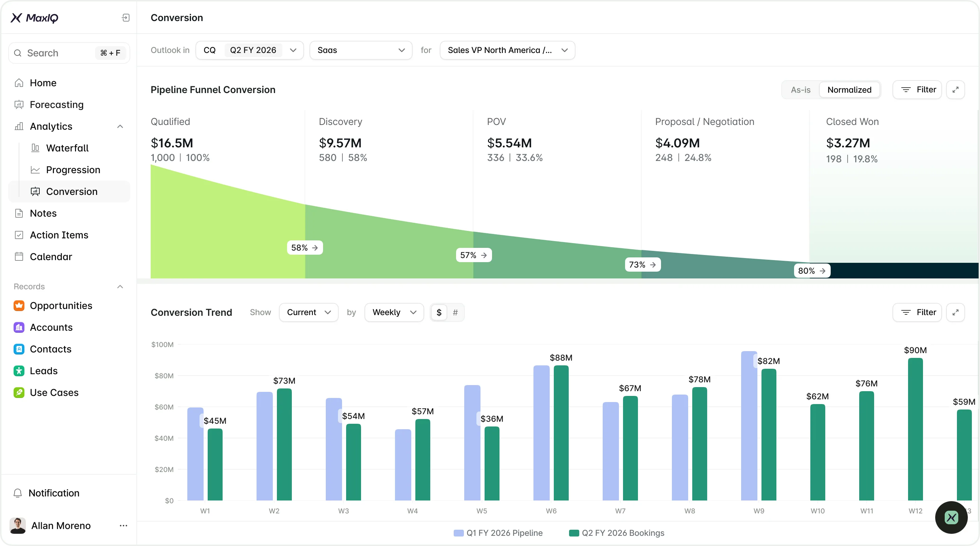Viewport: 980px width, 546px height.
Task: Expand the Conversion Trend chart to fullscreen
Action: point(955,313)
